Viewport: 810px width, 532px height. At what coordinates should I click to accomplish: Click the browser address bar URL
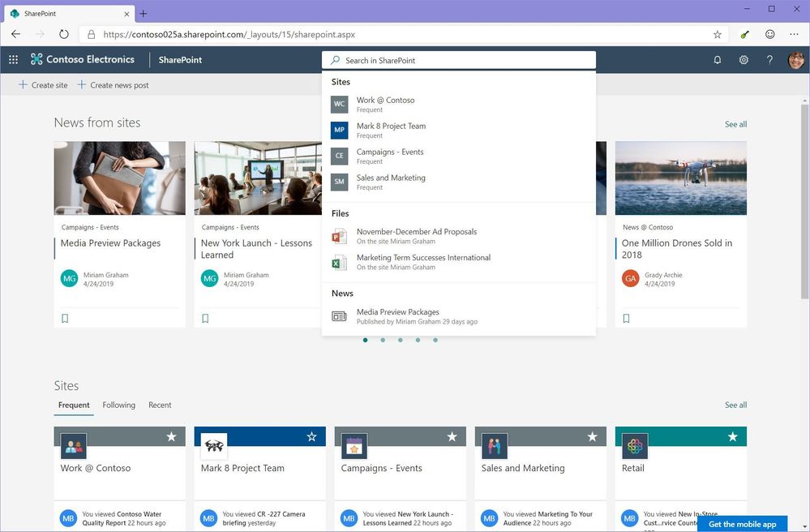(x=229, y=35)
